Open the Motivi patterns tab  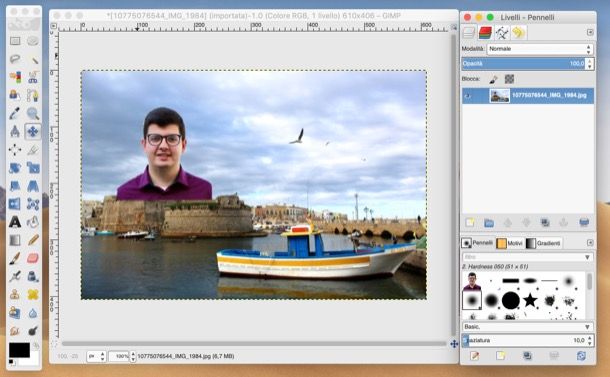[x=509, y=243]
